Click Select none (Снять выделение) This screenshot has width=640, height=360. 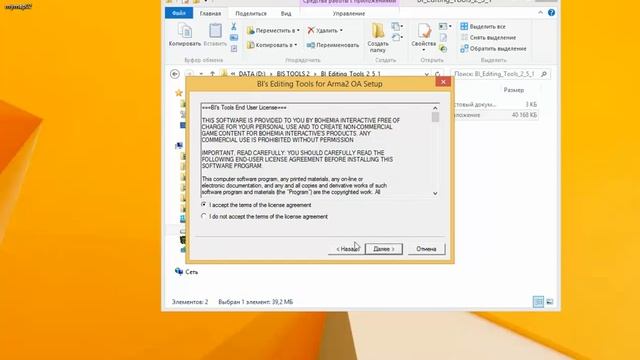pyautogui.click(x=488, y=38)
